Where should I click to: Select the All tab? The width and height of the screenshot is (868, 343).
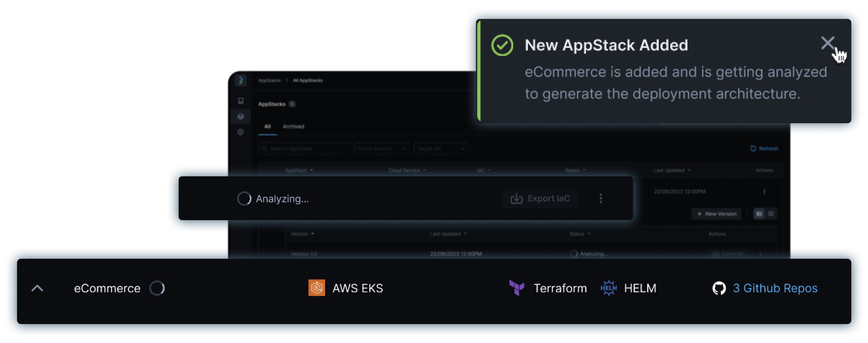coord(268,127)
